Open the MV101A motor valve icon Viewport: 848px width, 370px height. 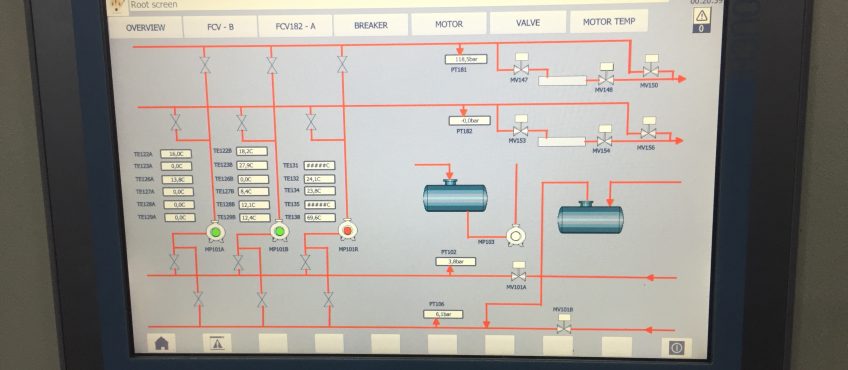[x=518, y=272]
